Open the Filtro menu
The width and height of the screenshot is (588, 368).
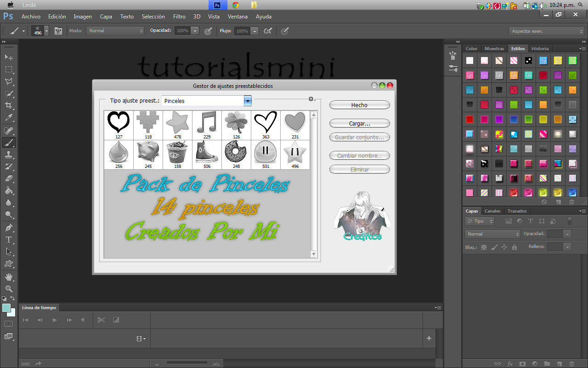point(179,17)
